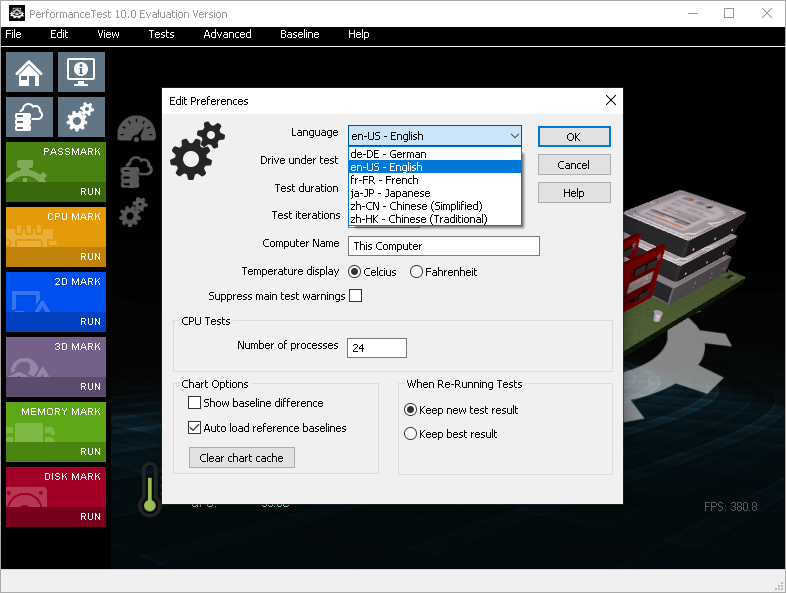The image size is (786, 593).
Task: Open the Baseline menu
Action: (299, 34)
